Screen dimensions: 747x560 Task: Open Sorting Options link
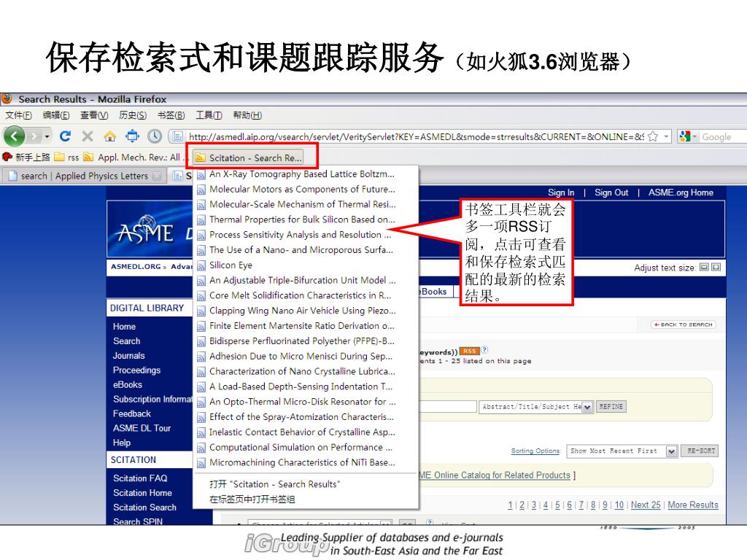tap(535, 451)
